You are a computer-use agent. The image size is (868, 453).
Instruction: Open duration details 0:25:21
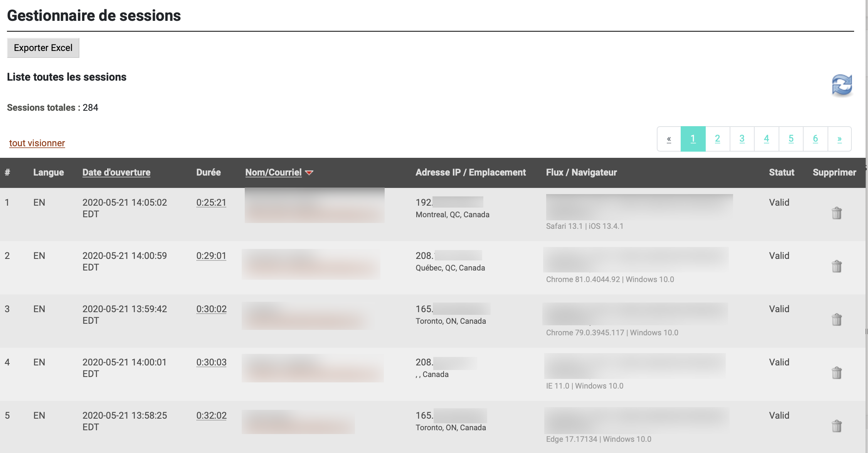point(211,202)
